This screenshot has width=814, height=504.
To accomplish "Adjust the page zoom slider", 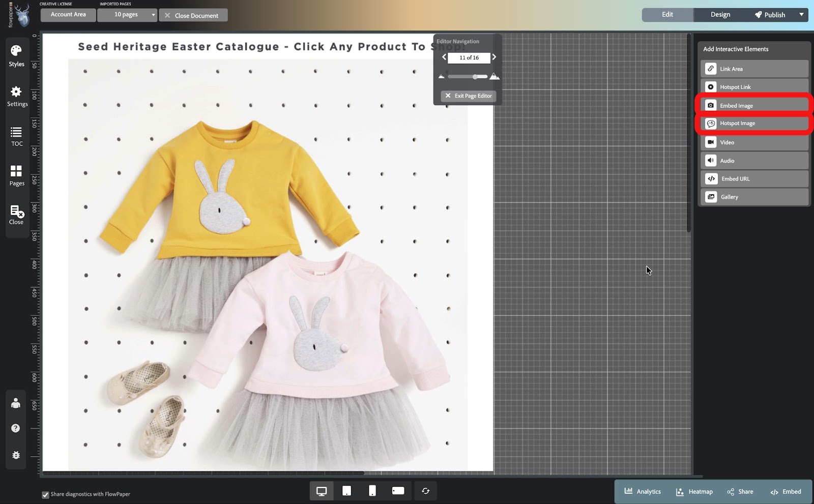I will (x=475, y=77).
